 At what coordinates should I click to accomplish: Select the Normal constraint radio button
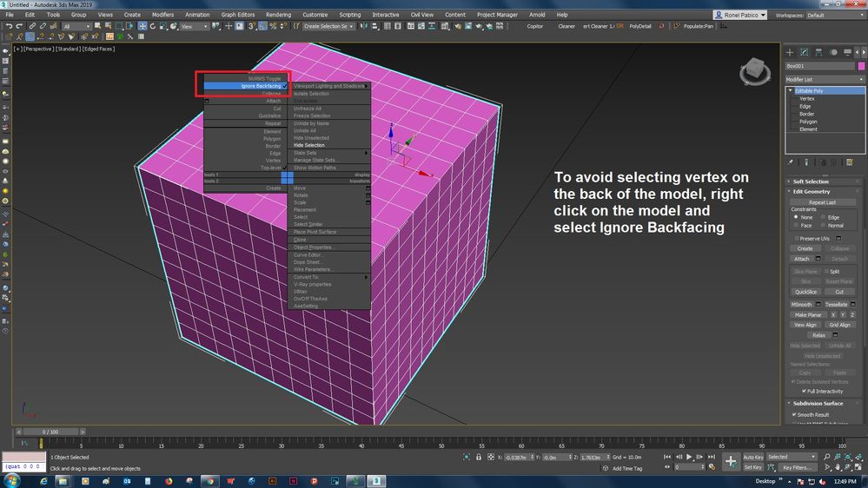coord(823,225)
